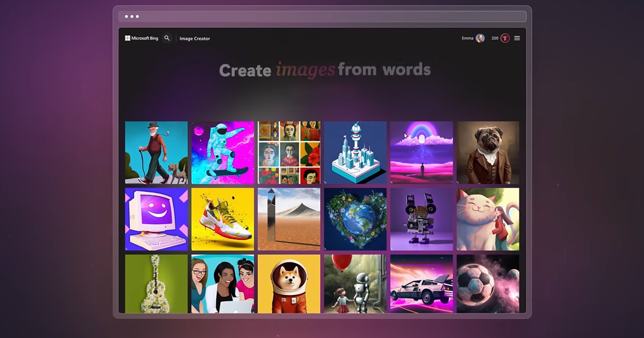644x338 pixels.
Task: Open the retro DeLorean car image
Action: coord(422,284)
